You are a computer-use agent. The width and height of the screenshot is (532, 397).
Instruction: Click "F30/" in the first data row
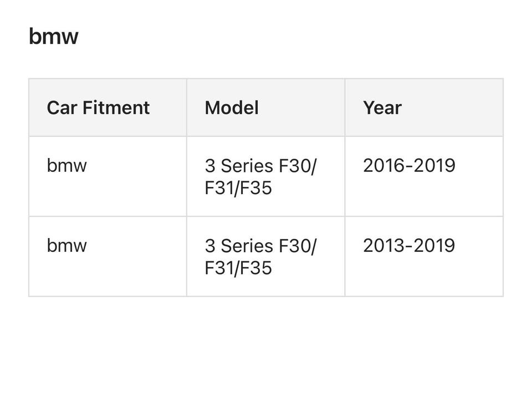click(297, 166)
